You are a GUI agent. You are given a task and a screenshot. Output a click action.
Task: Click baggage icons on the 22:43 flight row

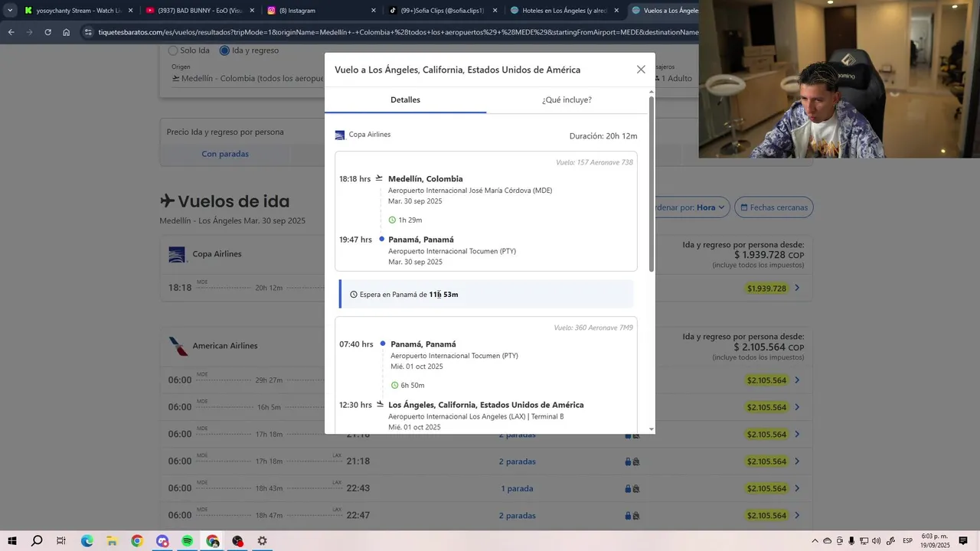point(632,488)
